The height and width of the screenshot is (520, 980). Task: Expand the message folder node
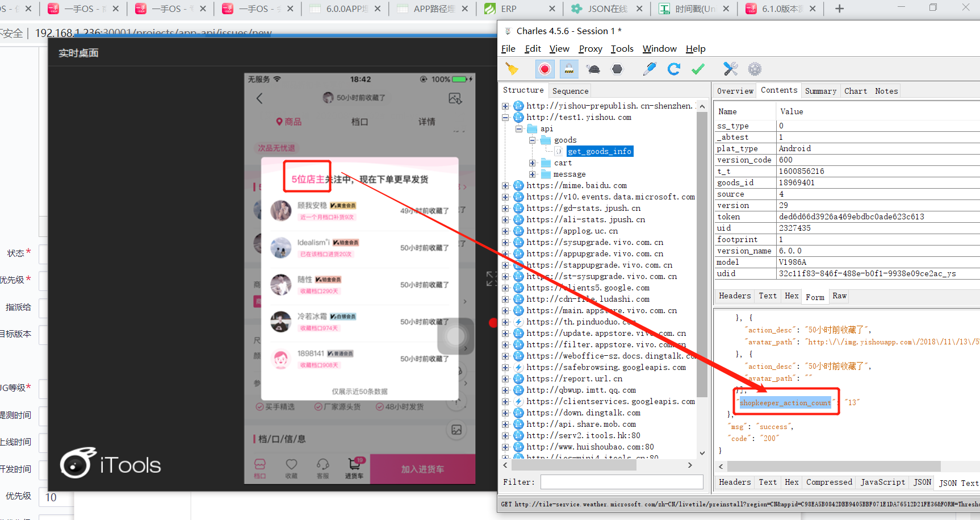(x=533, y=174)
